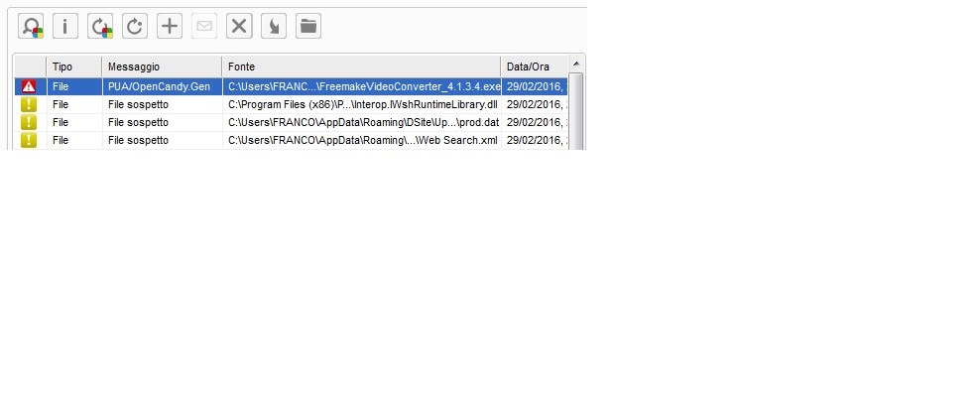Image resolution: width=980 pixels, height=394 pixels.
Task: Click the File type cell of OpenCandy row
Action: 61,86
